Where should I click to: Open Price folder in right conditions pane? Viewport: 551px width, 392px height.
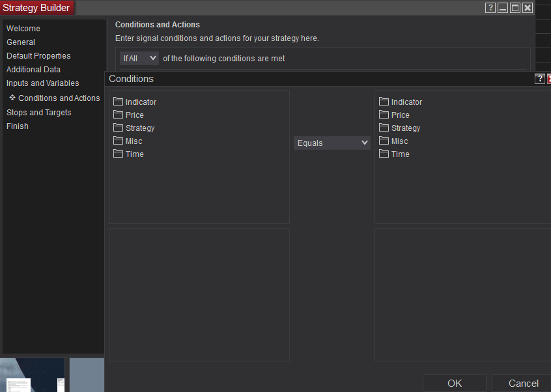[x=394, y=115]
